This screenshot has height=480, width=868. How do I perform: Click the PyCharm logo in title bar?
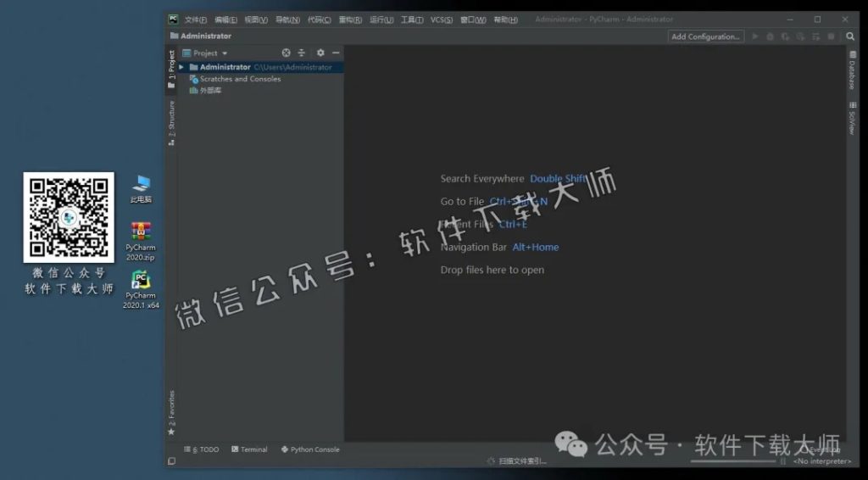coord(173,20)
